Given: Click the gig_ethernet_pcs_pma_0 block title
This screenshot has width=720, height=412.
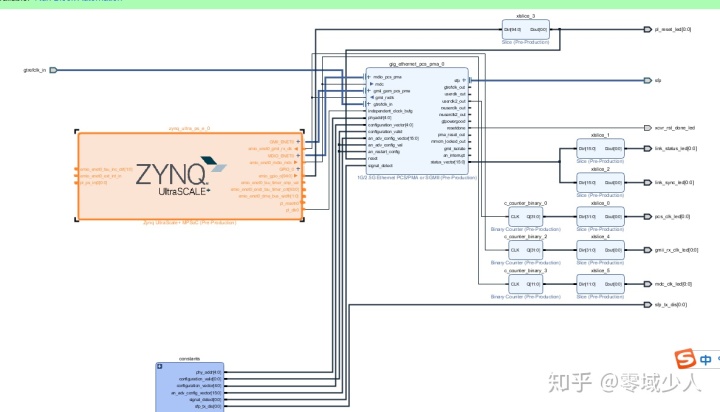Looking at the screenshot, I should pyautogui.click(x=416, y=64).
